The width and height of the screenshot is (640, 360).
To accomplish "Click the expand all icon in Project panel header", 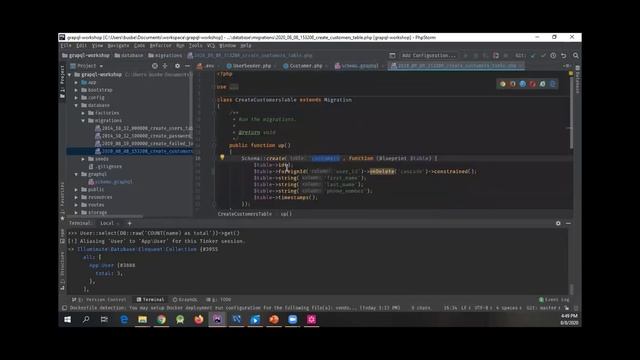I will (165, 66).
